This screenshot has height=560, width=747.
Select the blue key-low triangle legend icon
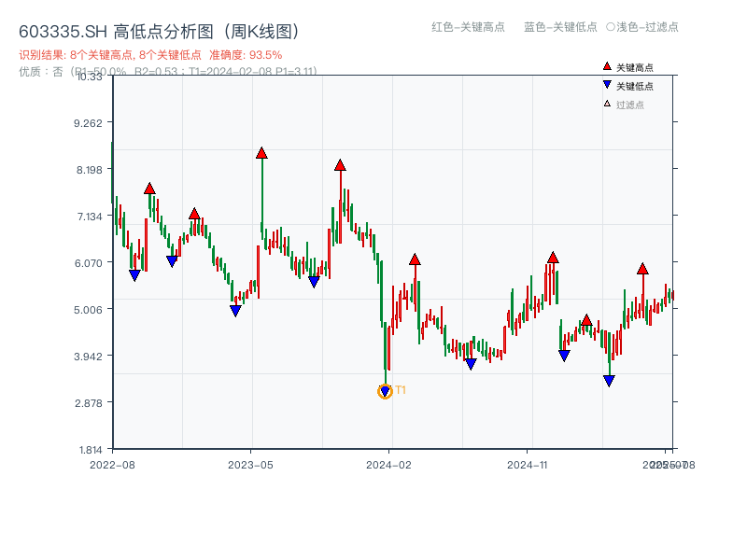(x=607, y=85)
